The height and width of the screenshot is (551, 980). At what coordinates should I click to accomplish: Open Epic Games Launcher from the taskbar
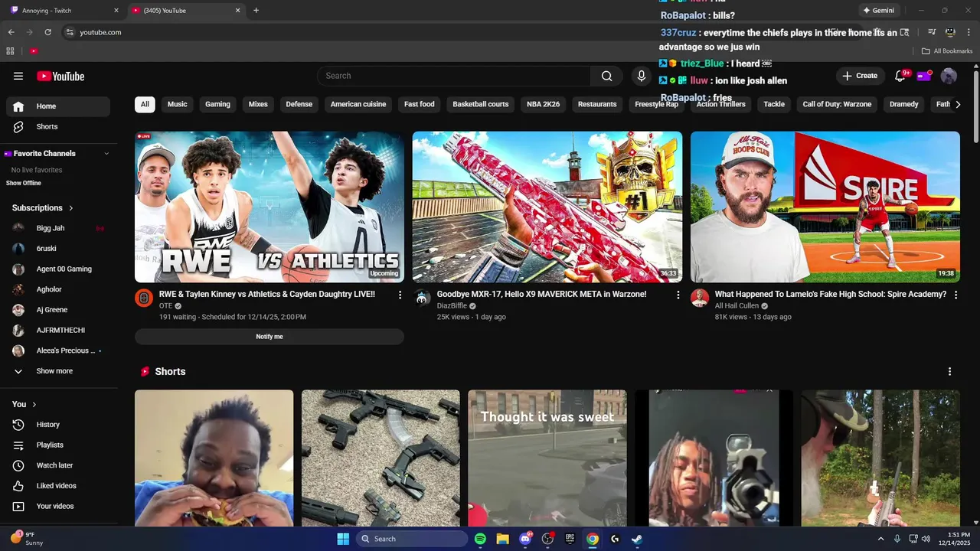[x=570, y=539]
